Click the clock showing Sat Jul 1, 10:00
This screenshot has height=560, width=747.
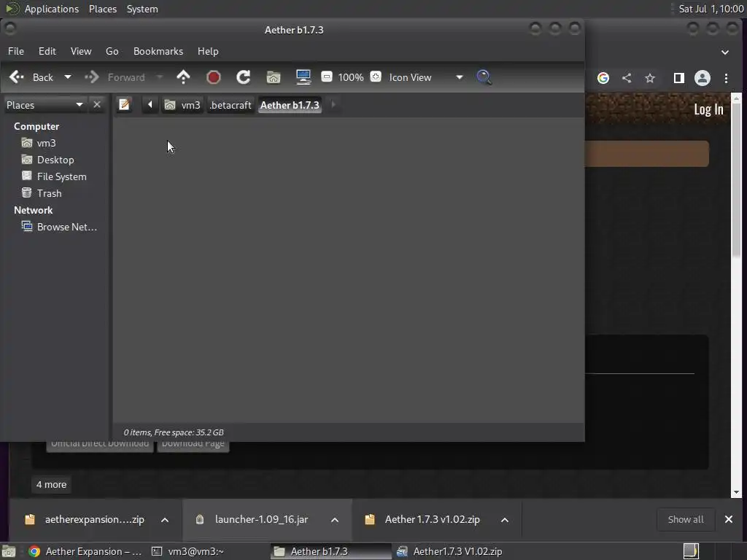pos(711,9)
